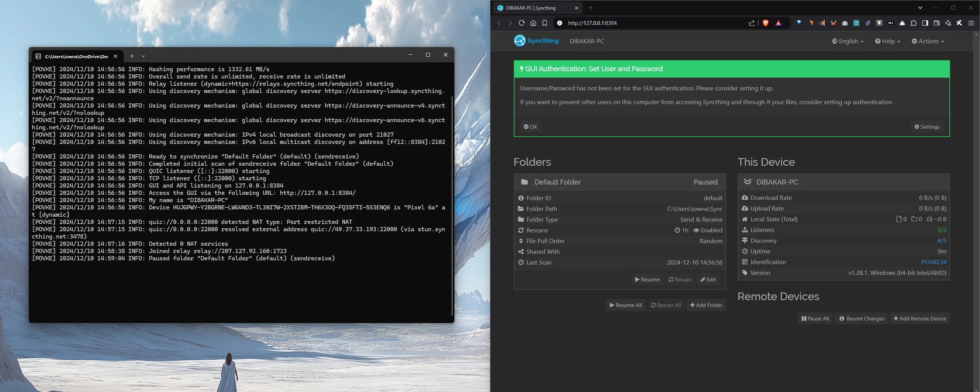
Task: Go to the browser home page
Action: (533, 23)
